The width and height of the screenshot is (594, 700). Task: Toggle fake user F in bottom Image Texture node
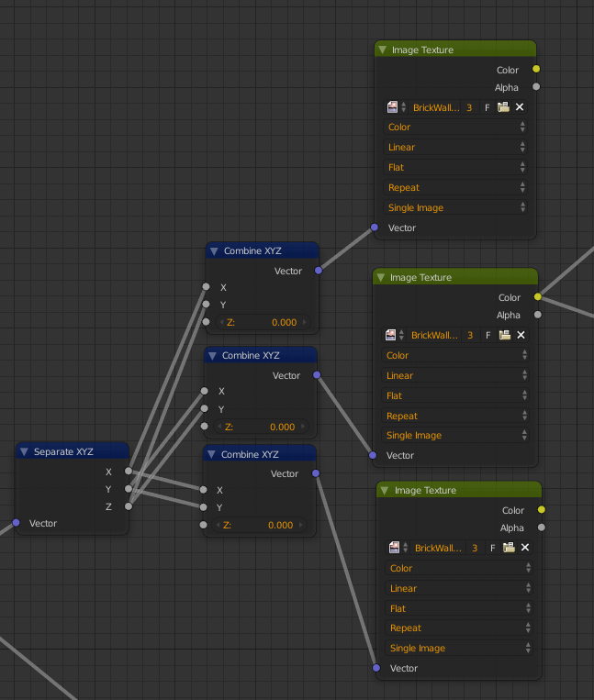(x=491, y=548)
